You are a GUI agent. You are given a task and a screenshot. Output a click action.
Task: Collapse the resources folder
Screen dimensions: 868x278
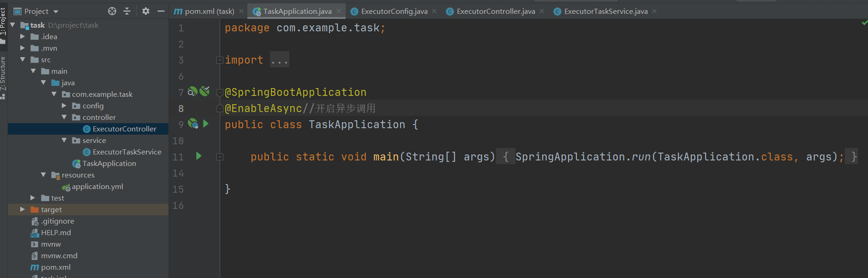(43, 175)
